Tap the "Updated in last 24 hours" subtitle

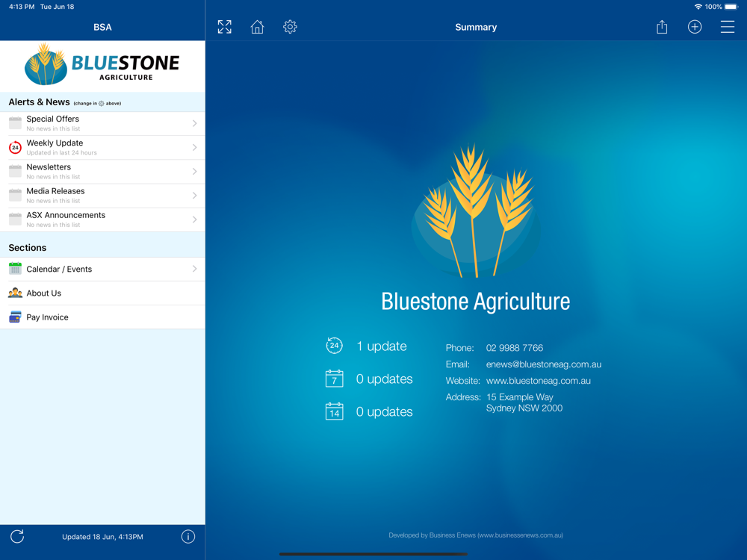coord(61,153)
